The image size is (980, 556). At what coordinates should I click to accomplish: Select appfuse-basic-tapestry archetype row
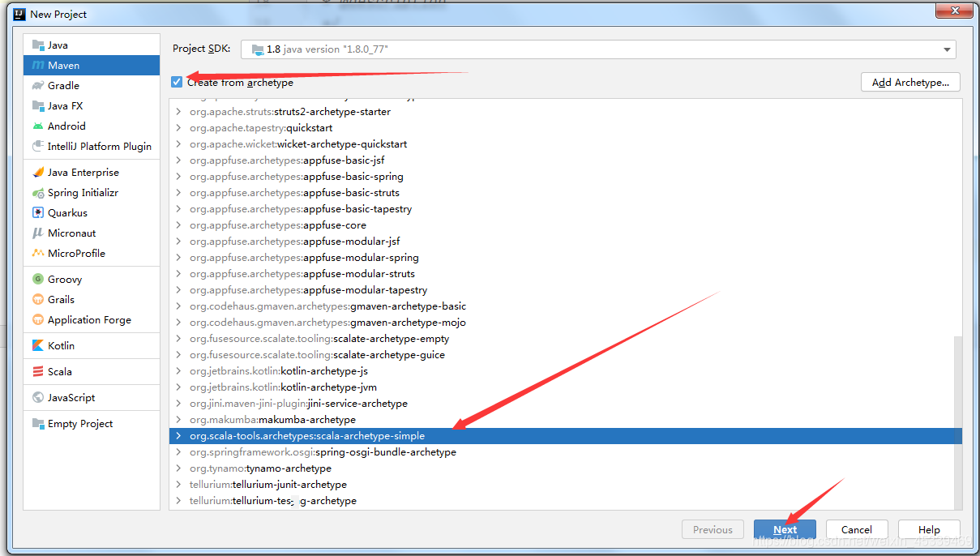[x=566, y=209]
